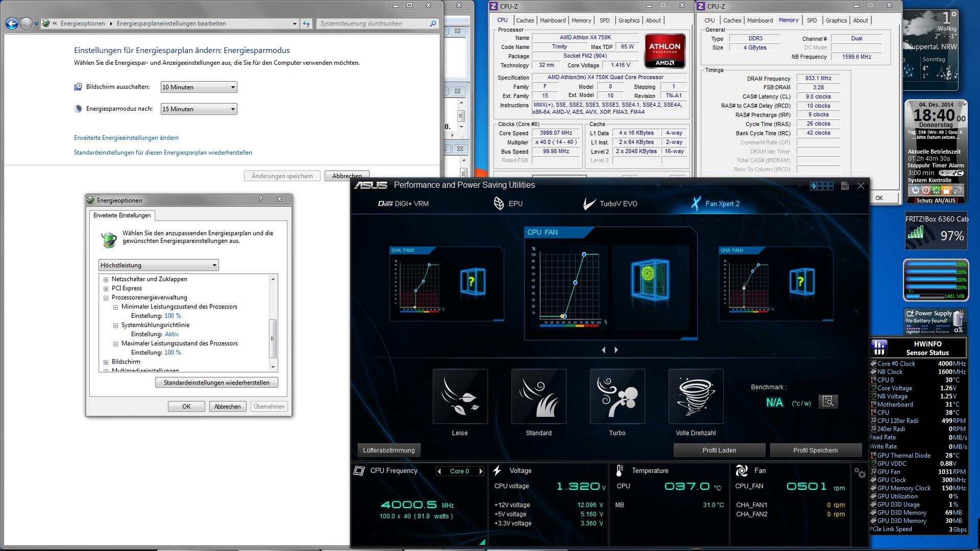Click the Lüfterabstimmung button
The image size is (980, 551).
tap(389, 450)
